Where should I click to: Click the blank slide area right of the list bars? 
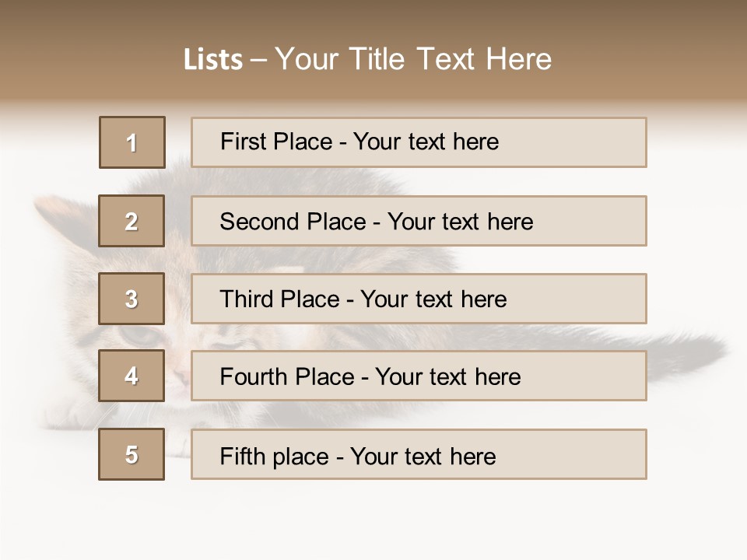696,257
